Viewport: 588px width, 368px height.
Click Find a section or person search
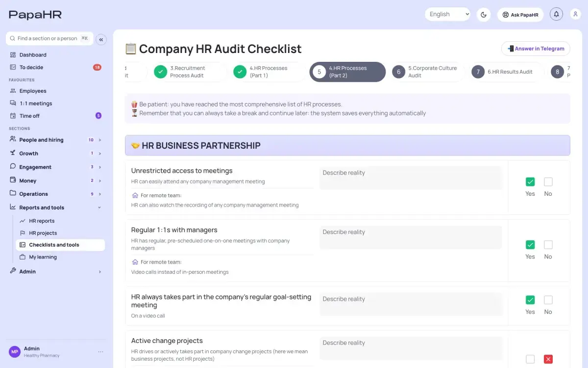tap(49, 38)
